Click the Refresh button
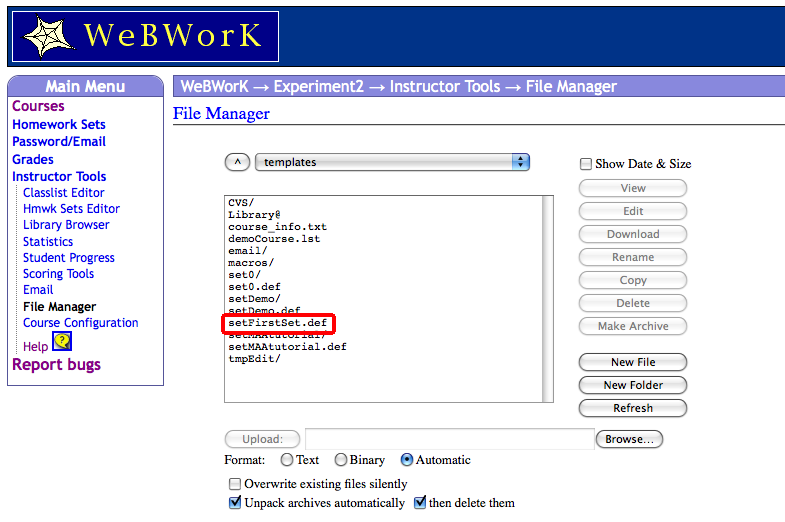Screen dimensions: 785x522 click(x=633, y=408)
